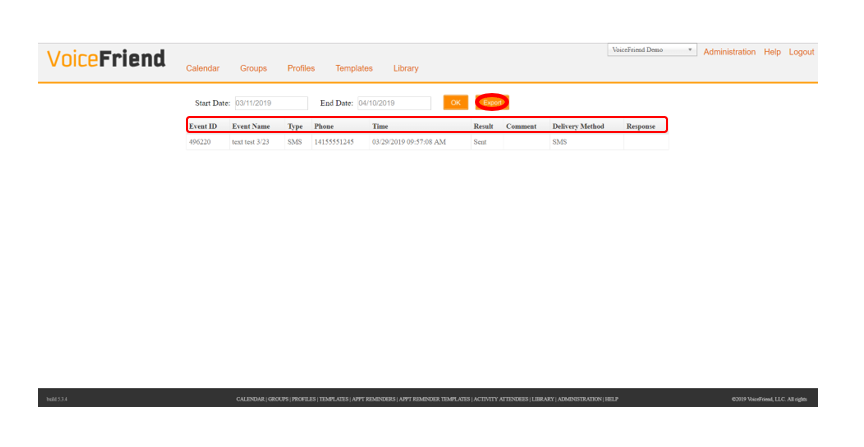864x447 pixels.
Task: Select the 03/29/2019 09:57:08 AM time cell
Action: point(420,142)
